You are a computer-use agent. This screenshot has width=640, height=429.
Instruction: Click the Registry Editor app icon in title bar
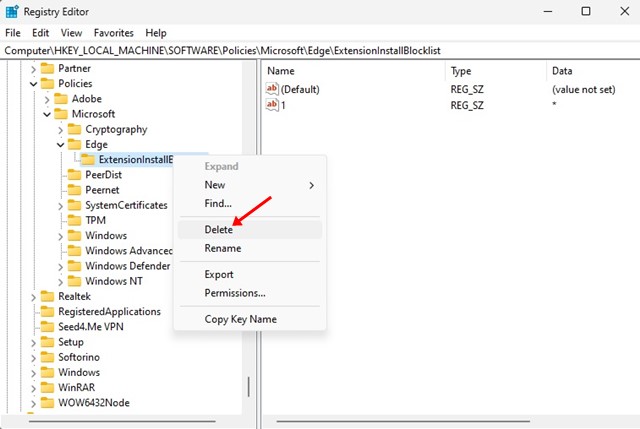pos(12,12)
